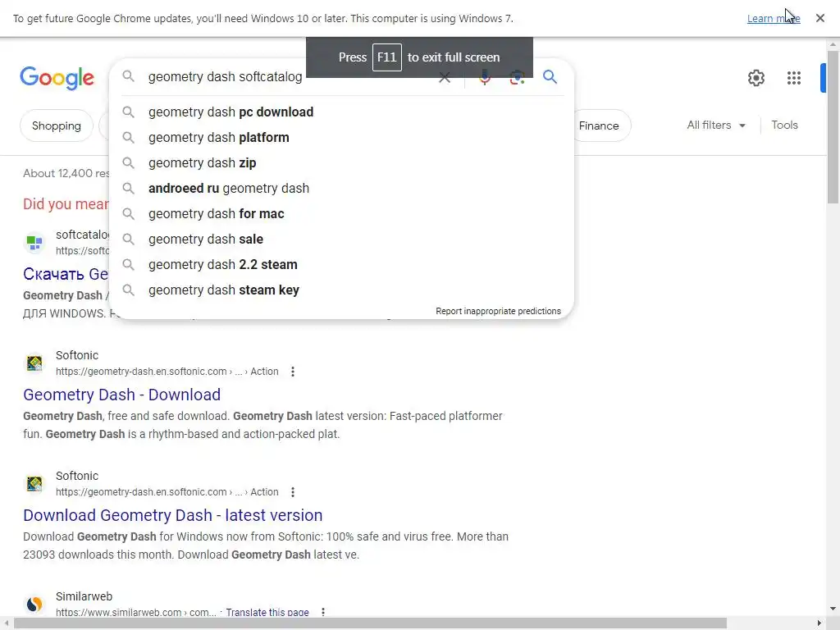Select suggestion geometry dash steam key
Screen dimensions: 840x630
(342, 290)
